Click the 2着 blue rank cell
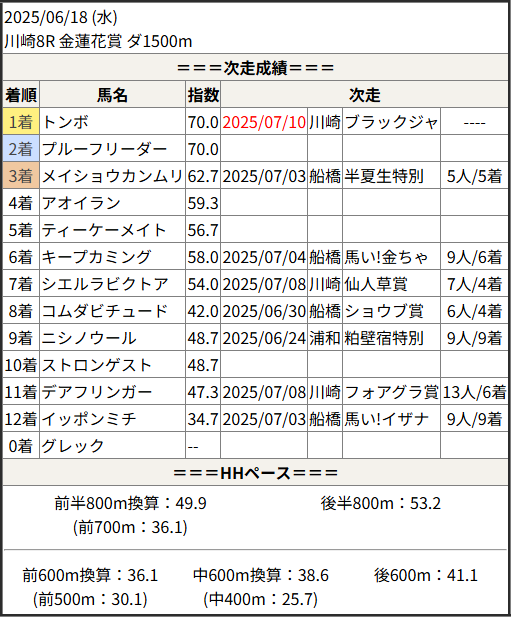The width and height of the screenshot is (511, 617). coord(21,149)
